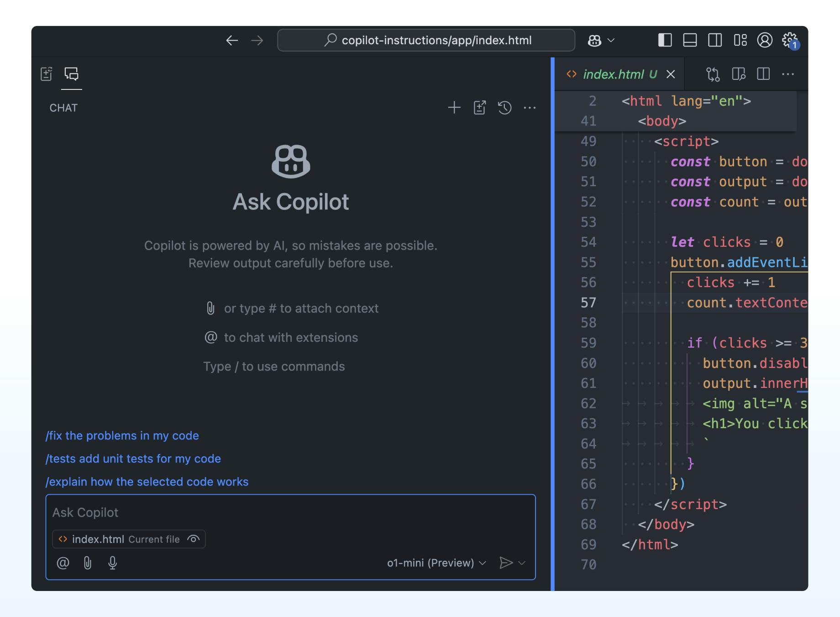This screenshot has height=617, width=840.
Task: Open chat panel more actions ellipsis
Action: [530, 108]
